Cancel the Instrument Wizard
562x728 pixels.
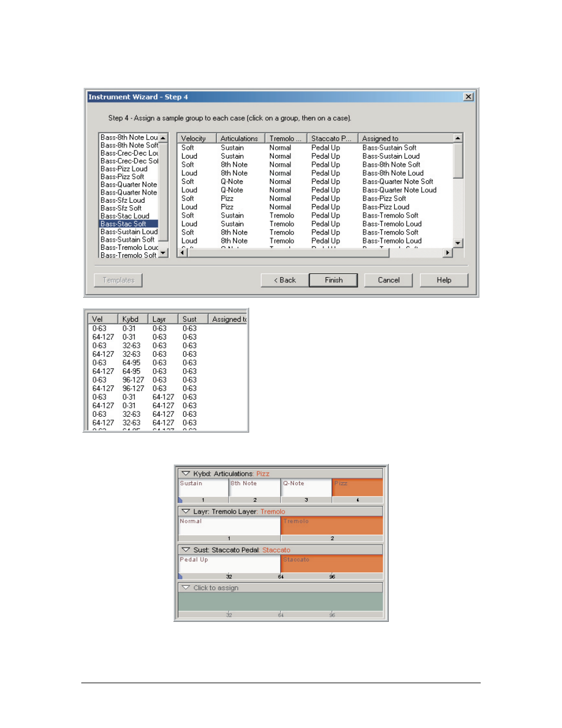[x=388, y=280]
